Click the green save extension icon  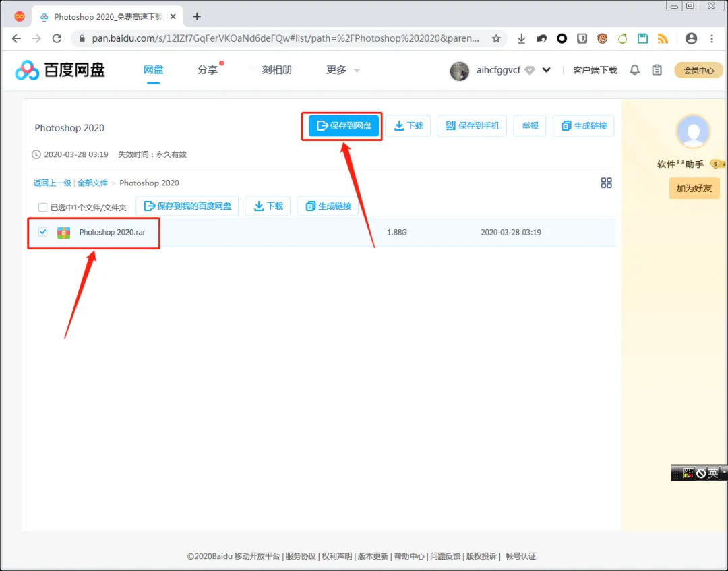[642, 38]
